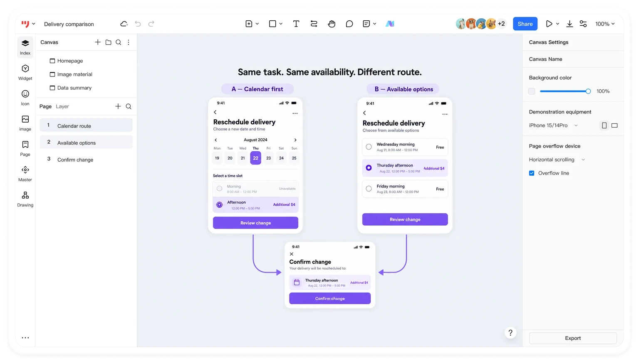Select the connector line tool
The width and height of the screenshot is (639, 364).
click(314, 24)
